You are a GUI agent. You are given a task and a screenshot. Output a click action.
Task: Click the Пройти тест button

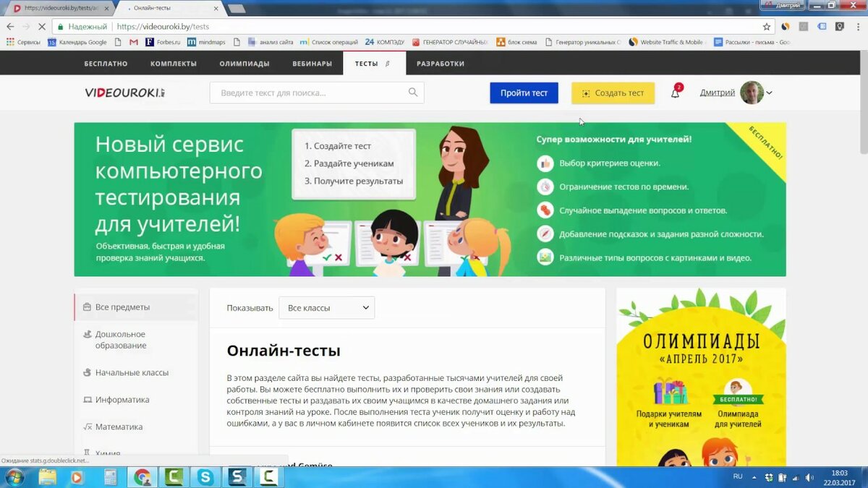[x=524, y=93]
